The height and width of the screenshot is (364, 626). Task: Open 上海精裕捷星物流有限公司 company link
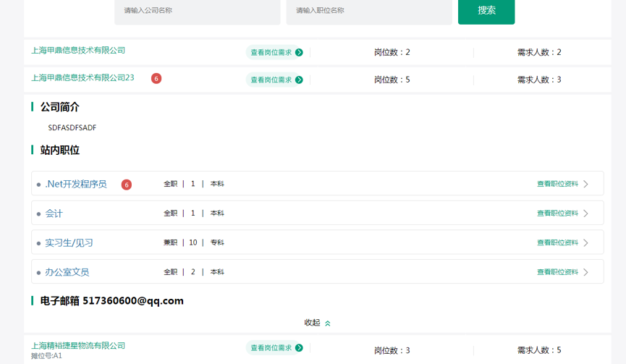[78, 346]
